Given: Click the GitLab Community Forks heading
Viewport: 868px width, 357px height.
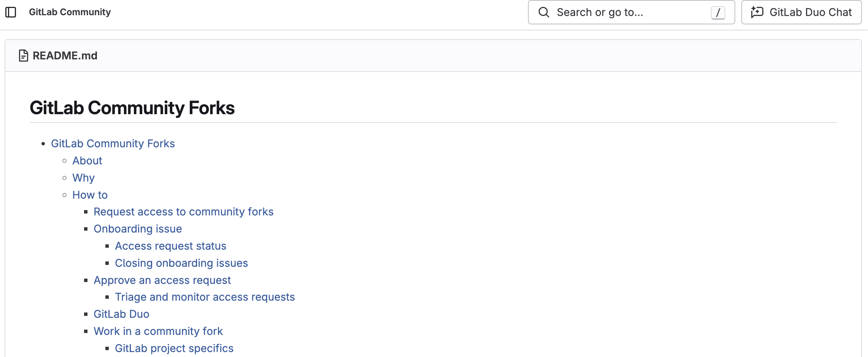Looking at the screenshot, I should click(132, 108).
